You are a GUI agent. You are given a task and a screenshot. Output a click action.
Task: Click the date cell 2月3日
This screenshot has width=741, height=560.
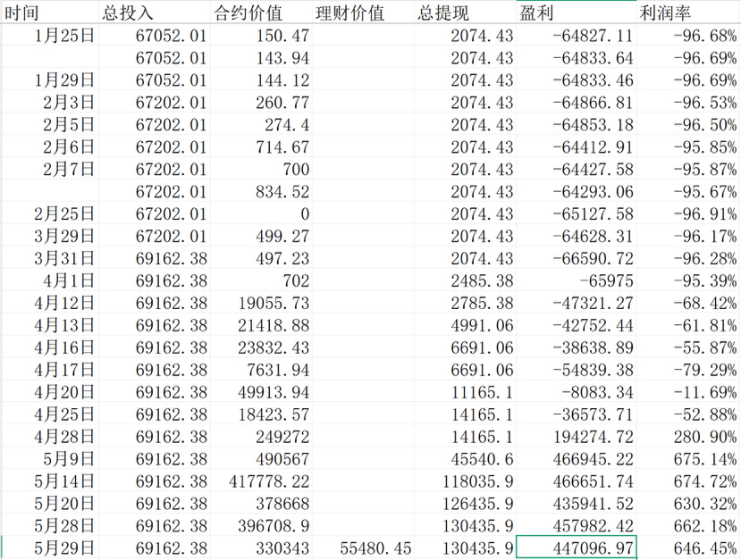pyautogui.click(x=49, y=102)
